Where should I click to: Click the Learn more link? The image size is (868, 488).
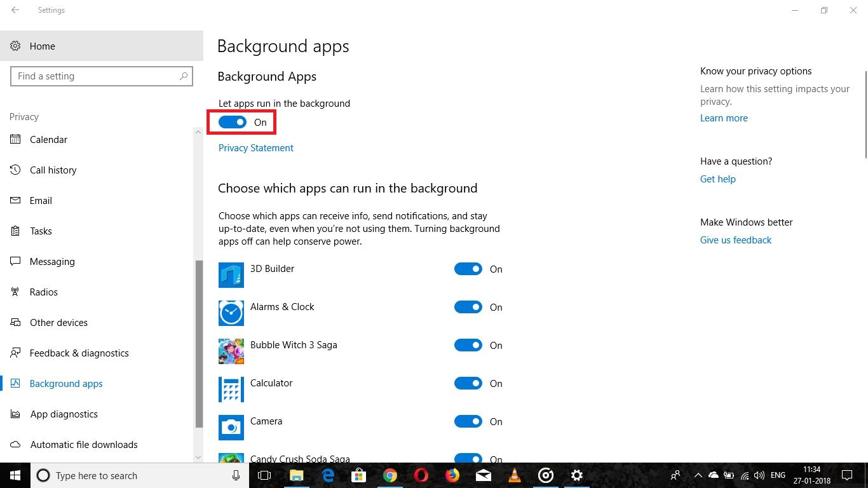(724, 118)
